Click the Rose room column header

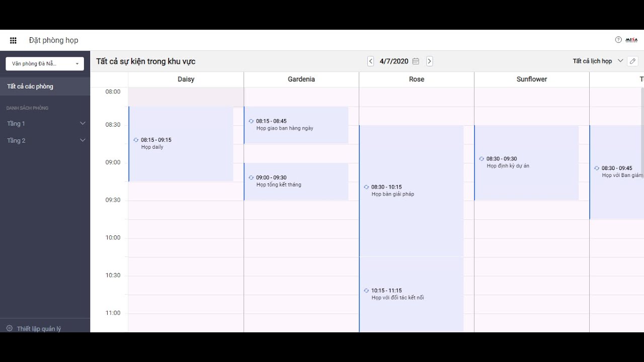[417, 79]
